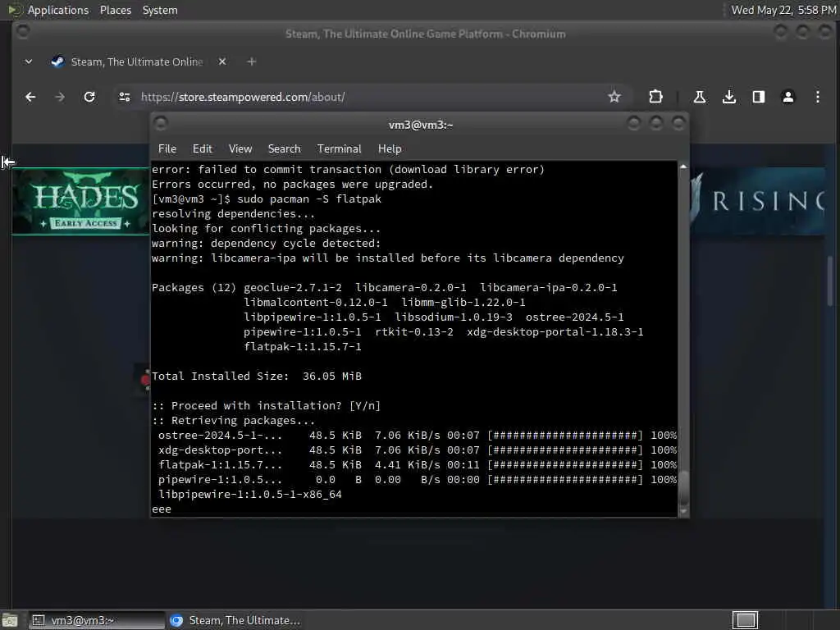Show Chromium downloads

729,97
